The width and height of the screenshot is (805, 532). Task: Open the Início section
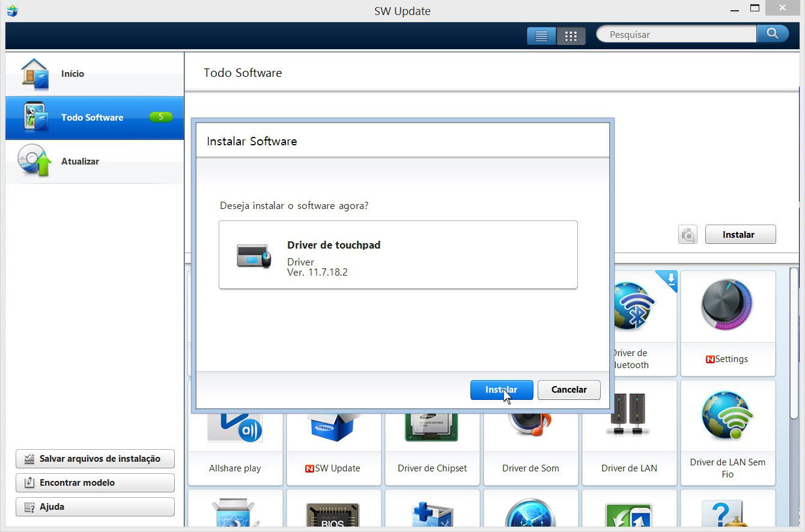94,74
